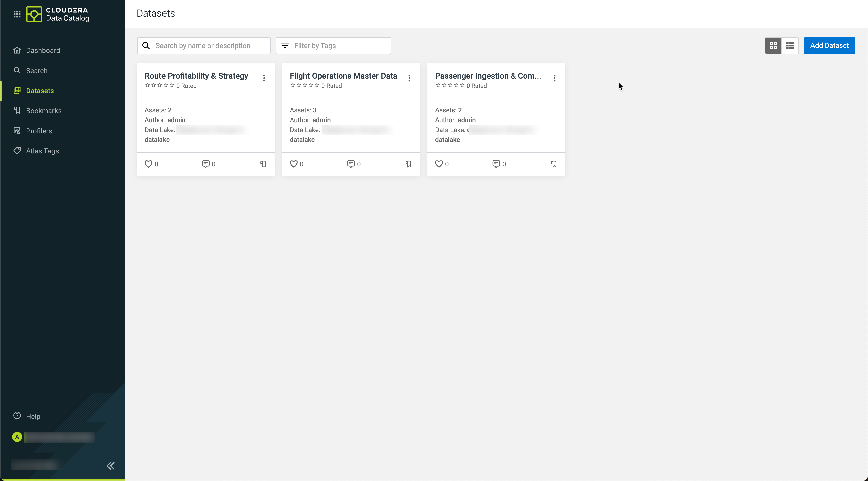This screenshot has height=481, width=868.
Task: Open Route Profitability & Strategy options menu
Action: click(x=264, y=78)
